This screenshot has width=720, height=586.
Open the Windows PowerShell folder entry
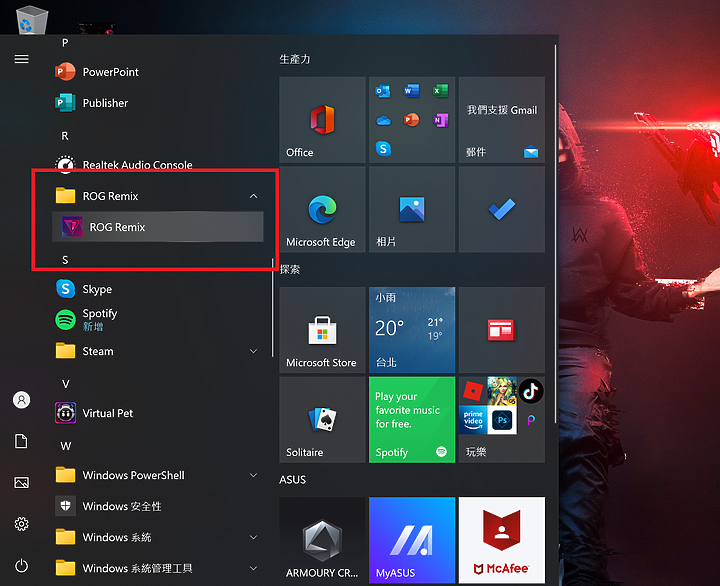tap(158, 475)
